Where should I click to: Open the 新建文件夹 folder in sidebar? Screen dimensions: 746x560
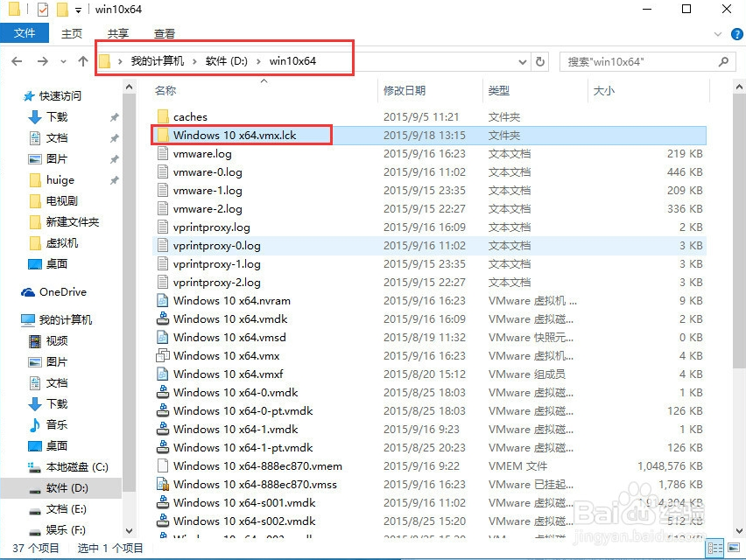tap(73, 221)
